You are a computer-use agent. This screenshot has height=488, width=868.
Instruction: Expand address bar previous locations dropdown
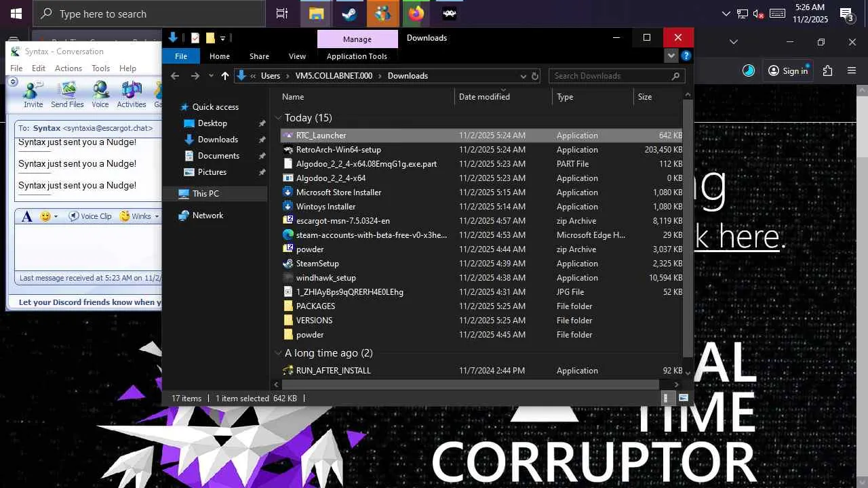tap(523, 76)
